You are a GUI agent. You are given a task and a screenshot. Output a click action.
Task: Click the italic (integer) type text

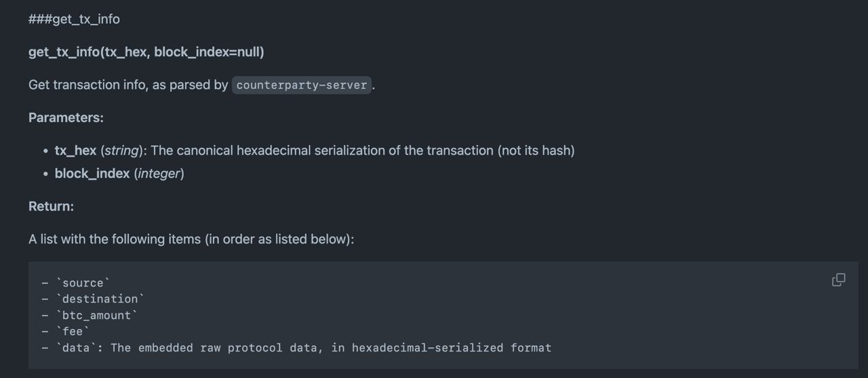pyautogui.click(x=159, y=174)
